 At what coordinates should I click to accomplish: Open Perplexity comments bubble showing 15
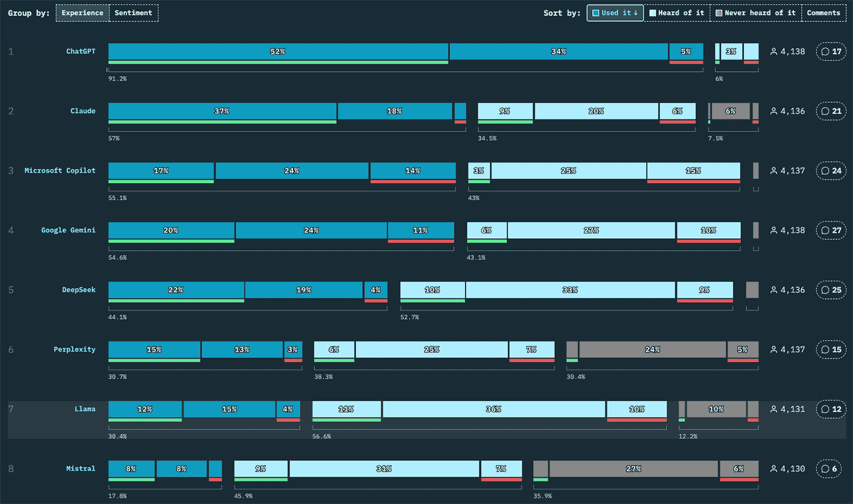tap(832, 350)
